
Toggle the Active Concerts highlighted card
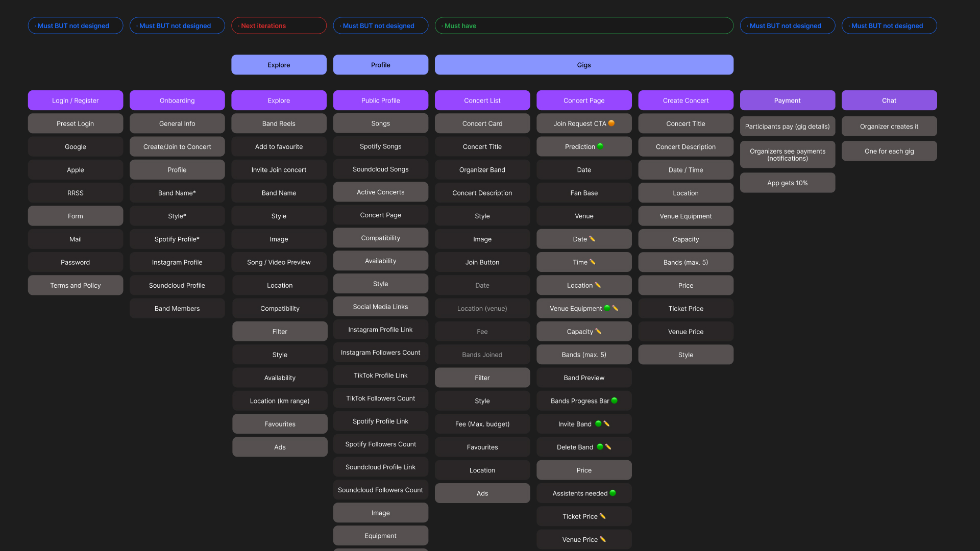tap(380, 192)
